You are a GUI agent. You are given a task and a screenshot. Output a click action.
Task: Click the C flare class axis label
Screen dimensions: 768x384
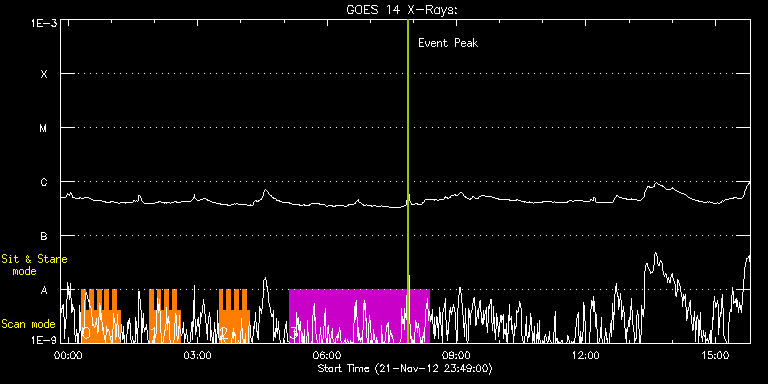[44, 182]
